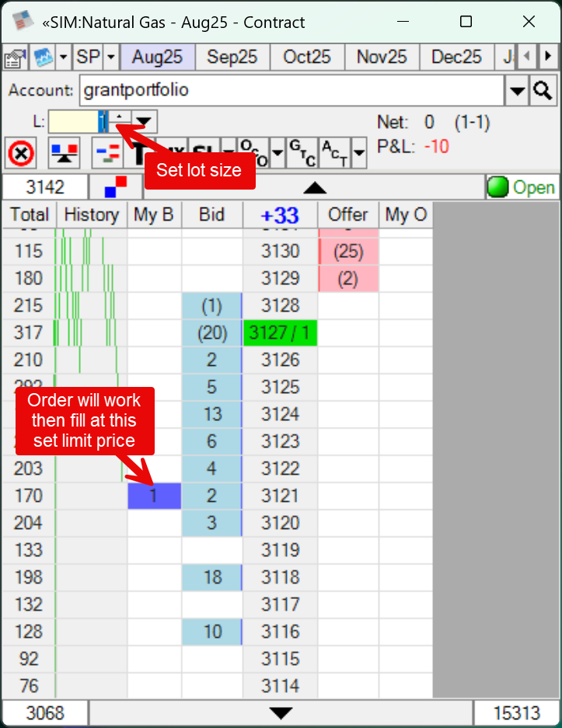Expand the Account dropdown list
Viewport: 562px width, 728px height.
(x=517, y=91)
